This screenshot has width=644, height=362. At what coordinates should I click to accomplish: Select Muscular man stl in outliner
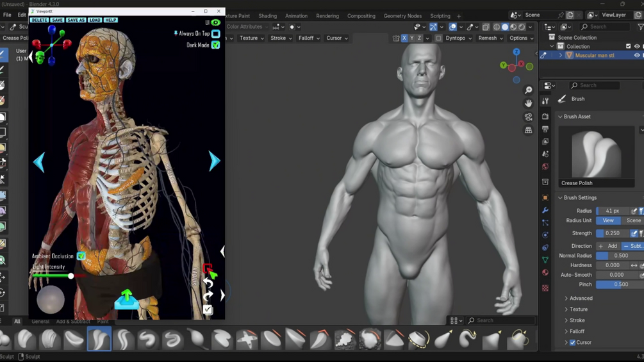[x=594, y=55]
